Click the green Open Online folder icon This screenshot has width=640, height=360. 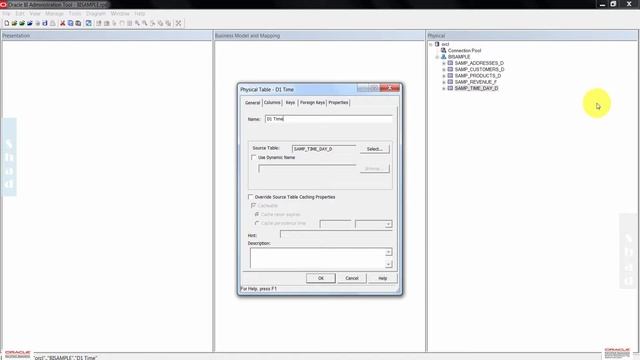(x=22, y=23)
